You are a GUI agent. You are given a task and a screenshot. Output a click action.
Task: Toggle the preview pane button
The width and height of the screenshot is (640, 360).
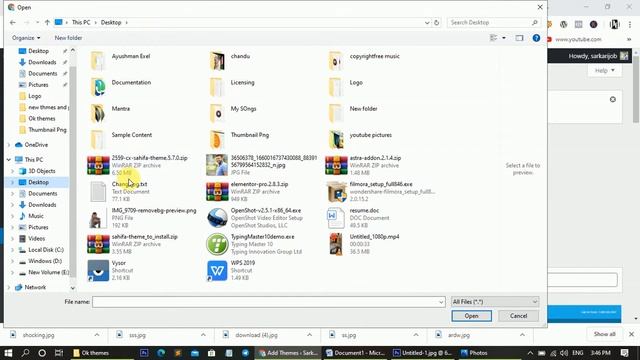click(x=519, y=38)
